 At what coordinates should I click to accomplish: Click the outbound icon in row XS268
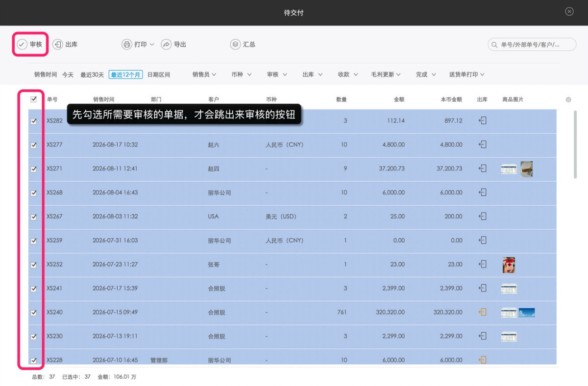tap(483, 193)
